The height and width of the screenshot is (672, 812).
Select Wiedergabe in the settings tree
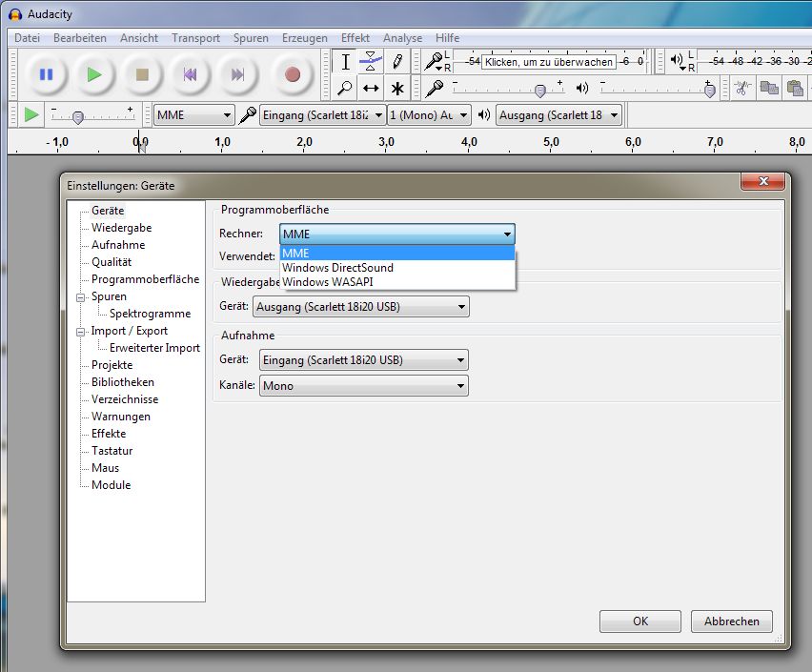click(x=122, y=228)
